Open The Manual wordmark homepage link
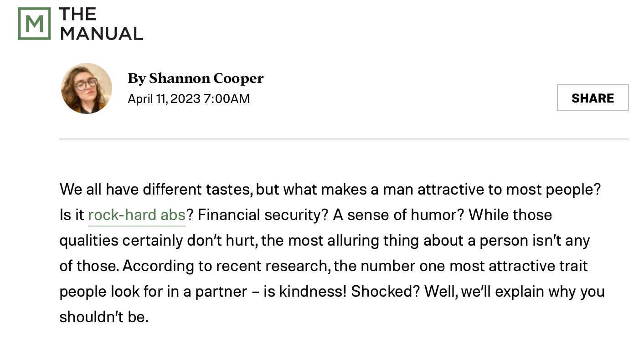 tap(101, 24)
